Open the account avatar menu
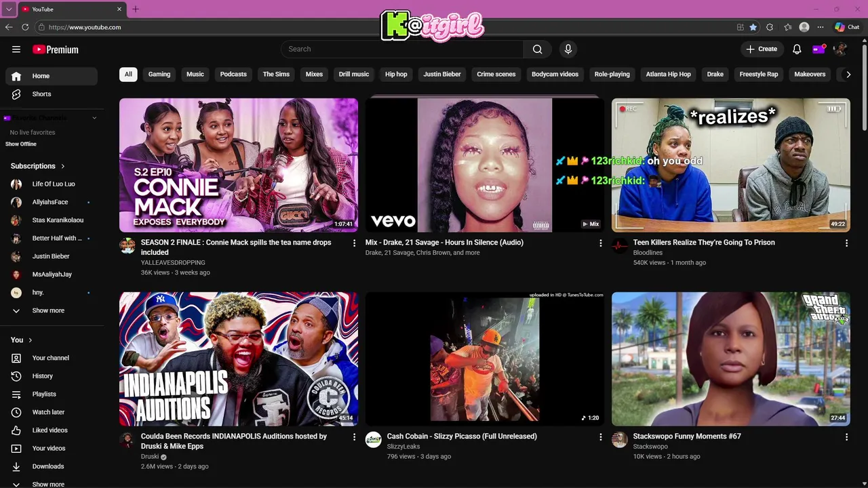Screen dimensions: 868x488 840,49
